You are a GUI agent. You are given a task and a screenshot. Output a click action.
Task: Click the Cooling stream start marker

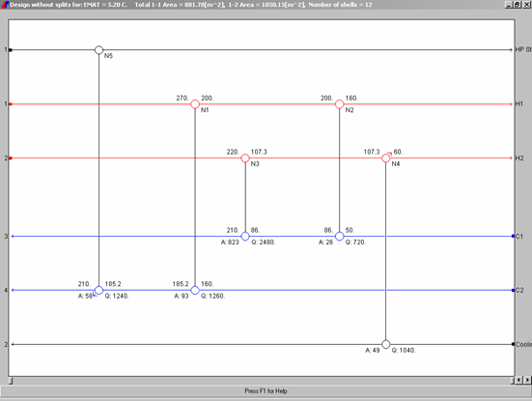[x=513, y=344]
